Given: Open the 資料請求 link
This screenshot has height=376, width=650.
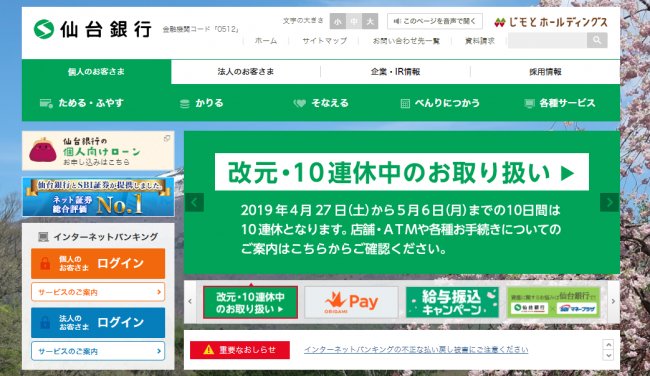Looking at the screenshot, I should tap(480, 41).
